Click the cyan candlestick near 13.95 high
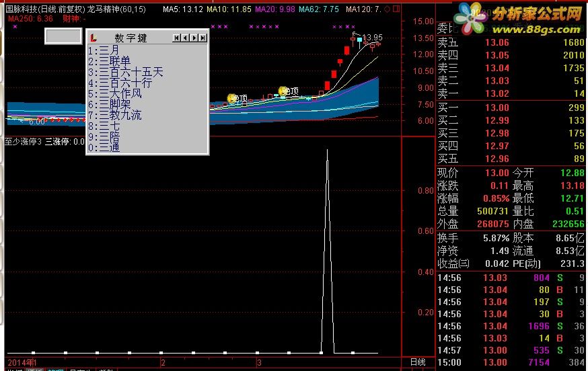The image size is (588, 371). point(360,40)
